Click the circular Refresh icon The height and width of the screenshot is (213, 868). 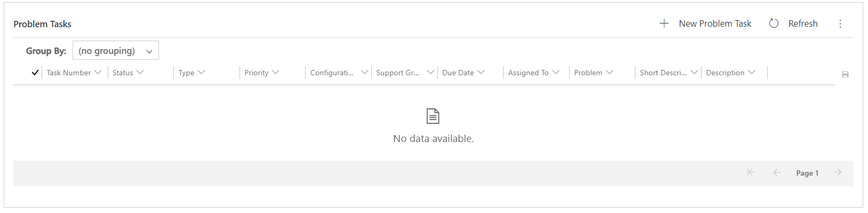774,23
